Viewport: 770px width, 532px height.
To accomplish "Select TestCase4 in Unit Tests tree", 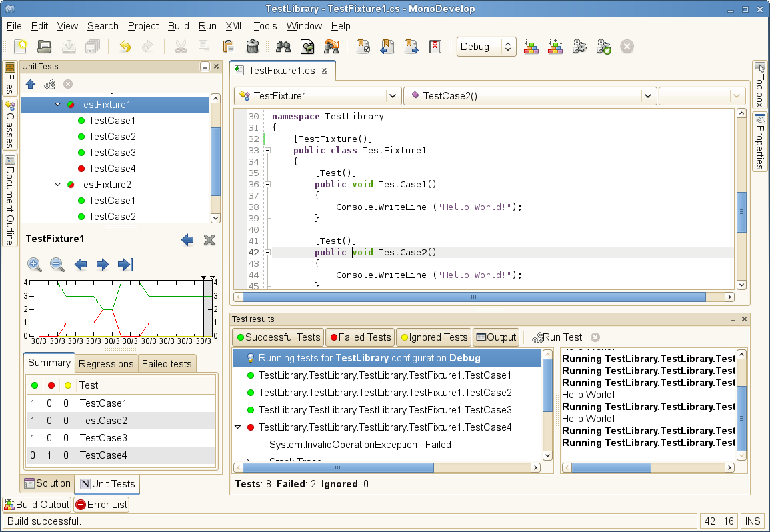I will (x=111, y=169).
